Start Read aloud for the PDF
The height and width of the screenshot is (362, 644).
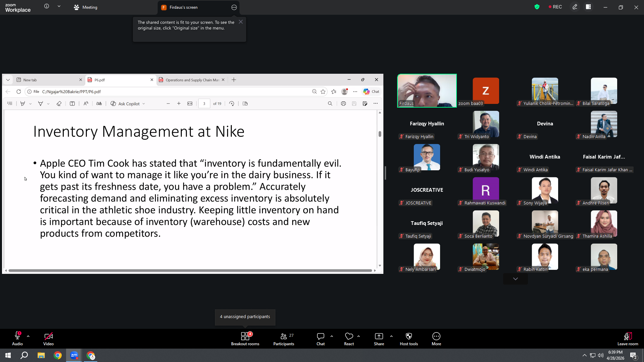(x=86, y=104)
